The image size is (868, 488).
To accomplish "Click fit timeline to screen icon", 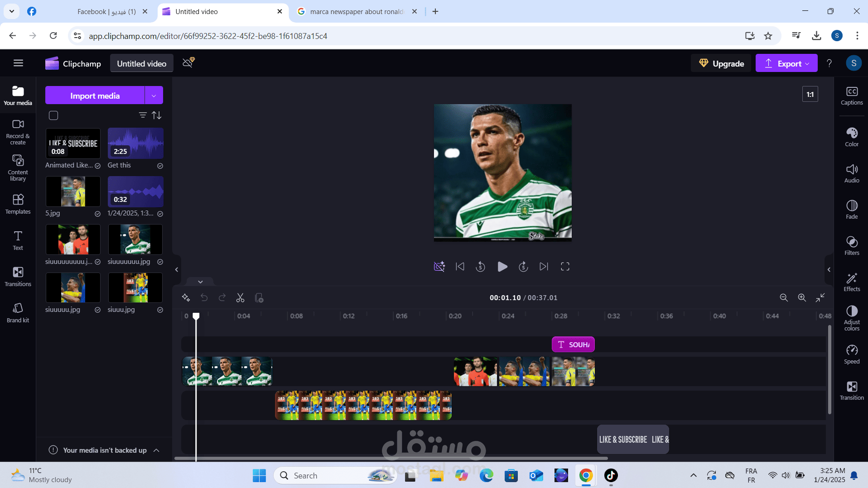I will coord(820,297).
